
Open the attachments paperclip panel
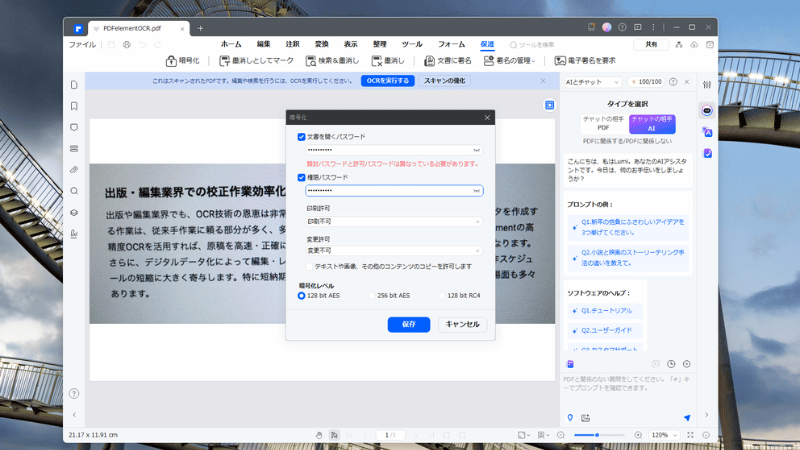(74, 169)
